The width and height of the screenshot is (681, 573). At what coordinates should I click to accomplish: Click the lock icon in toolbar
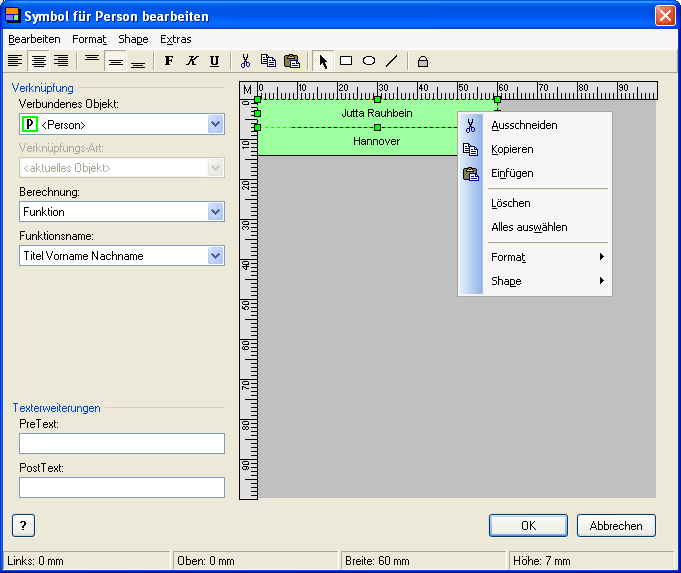423,61
